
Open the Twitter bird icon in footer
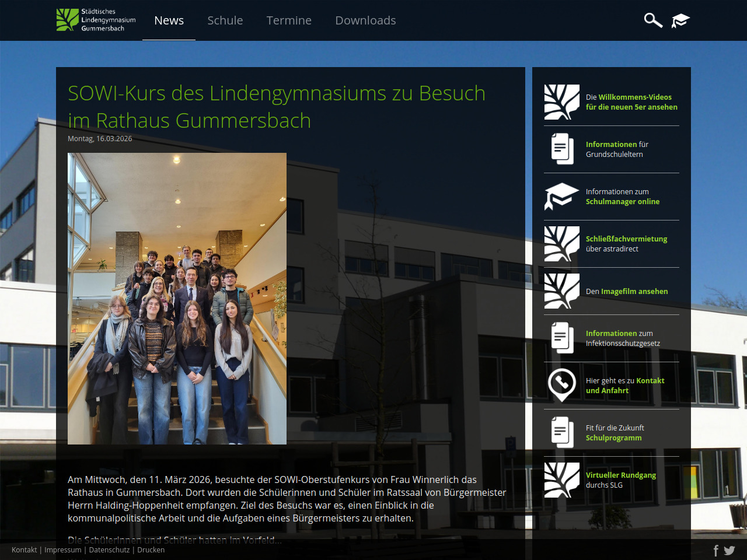729,550
